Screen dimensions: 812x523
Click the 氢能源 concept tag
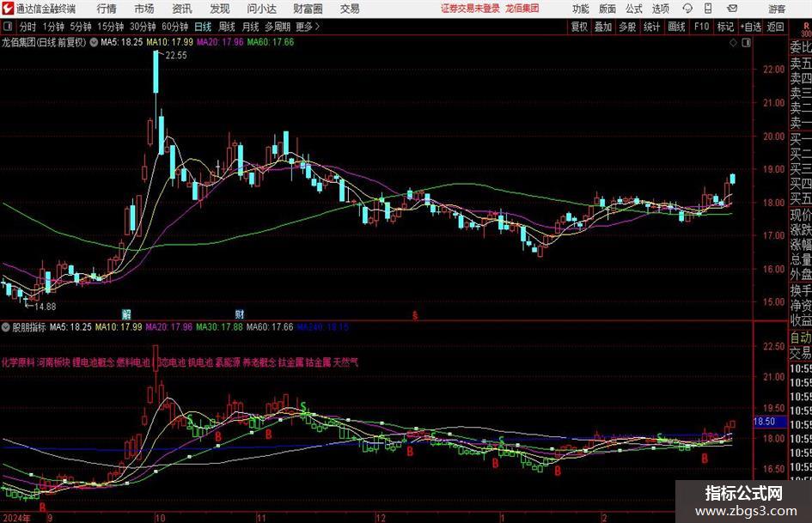(x=228, y=362)
